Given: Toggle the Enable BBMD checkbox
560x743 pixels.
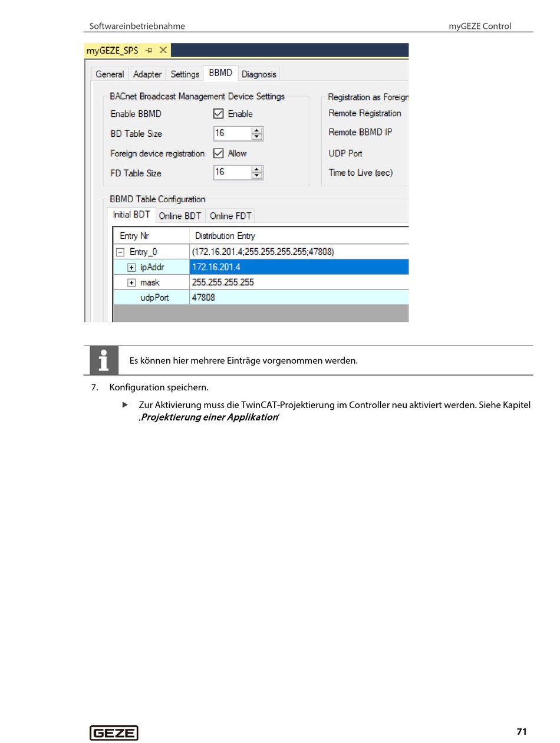Looking at the screenshot, I should pyautogui.click(x=219, y=114).
